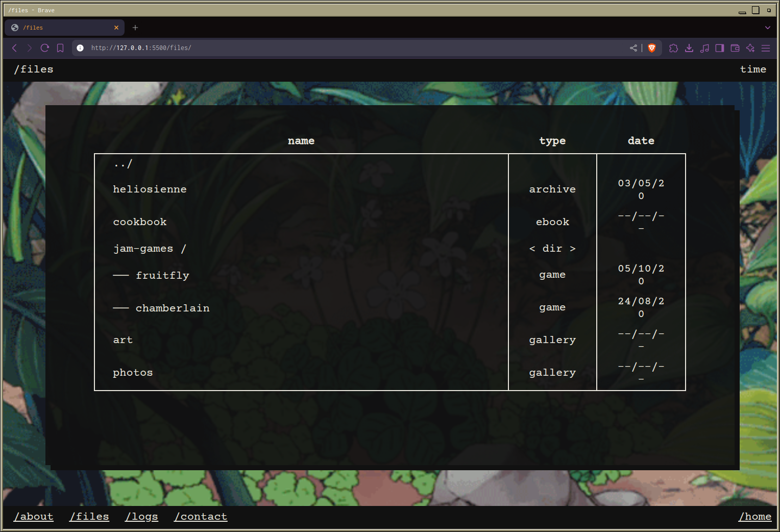This screenshot has height=532, width=780.
Task: View site information icon in address bar
Action: pyautogui.click(x=80, y=48)
